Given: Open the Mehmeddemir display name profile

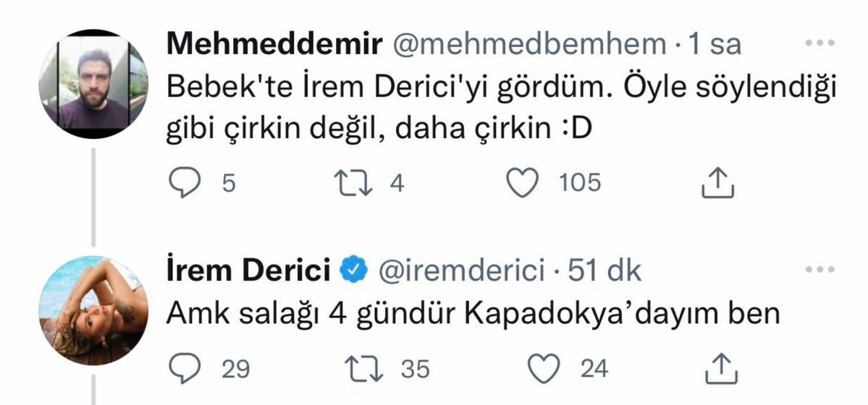Looking at the screenshot, I should click(x=274, y=45).
